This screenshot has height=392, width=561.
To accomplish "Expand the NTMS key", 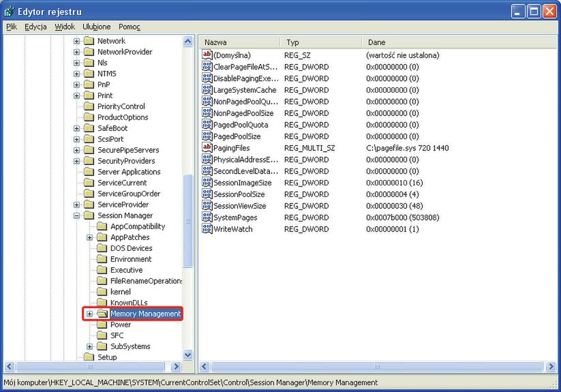I will (x=76, y=74).
